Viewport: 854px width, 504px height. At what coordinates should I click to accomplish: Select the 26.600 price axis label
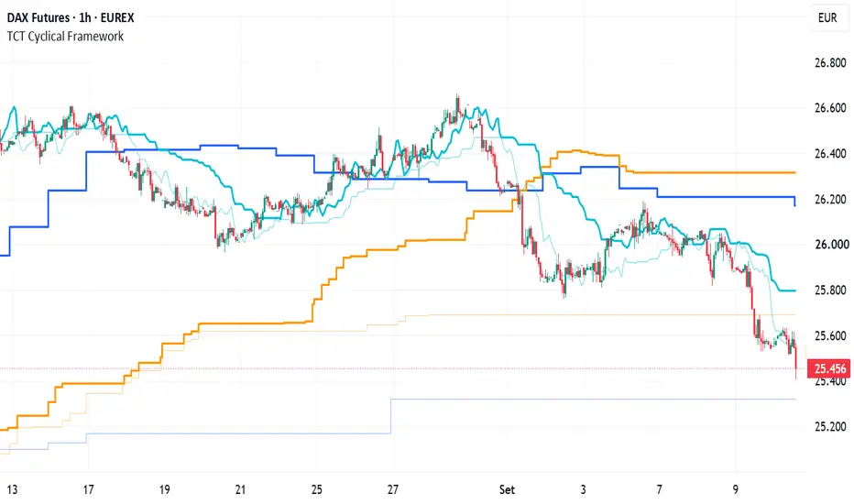830,108
